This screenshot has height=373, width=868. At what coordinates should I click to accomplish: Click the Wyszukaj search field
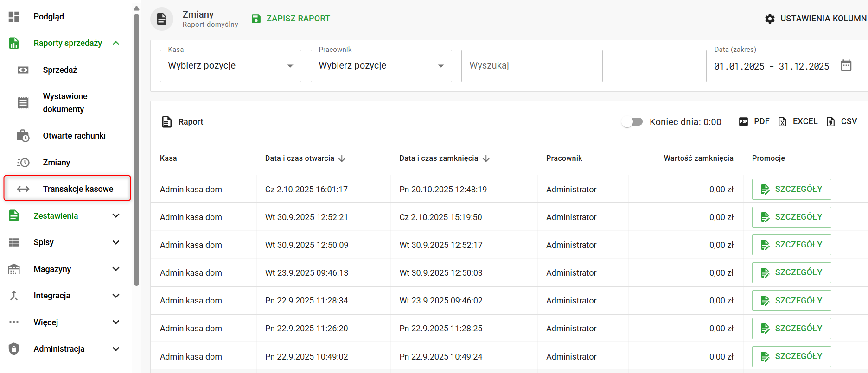pyautogui.click(x=532, y=66)
